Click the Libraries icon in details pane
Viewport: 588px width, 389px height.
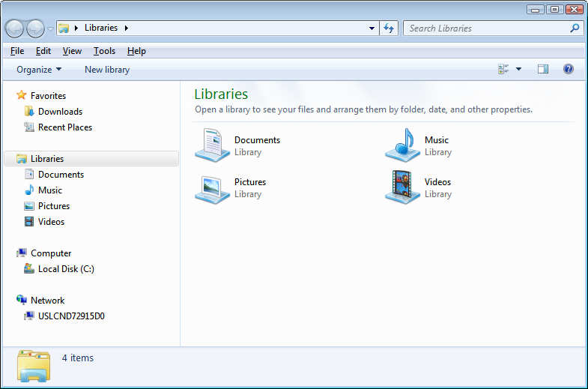pos(34,366)
